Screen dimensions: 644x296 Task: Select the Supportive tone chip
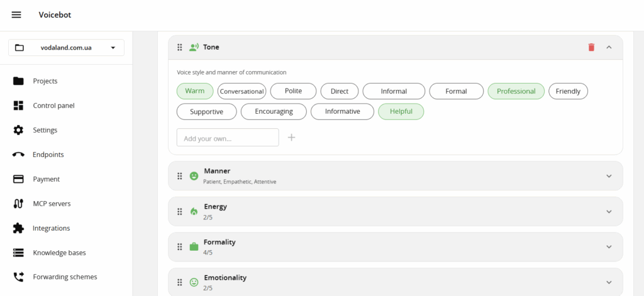click(x=206, y=112)
